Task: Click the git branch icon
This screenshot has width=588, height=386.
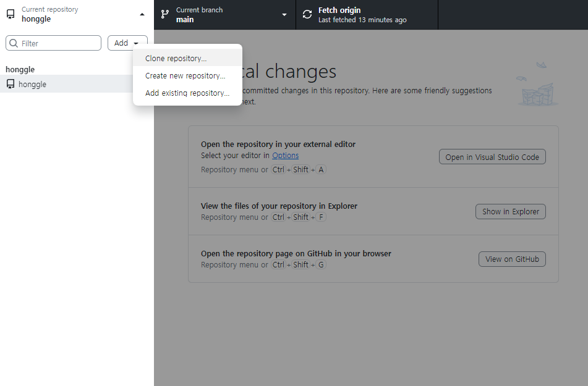Action: [165, 14]
